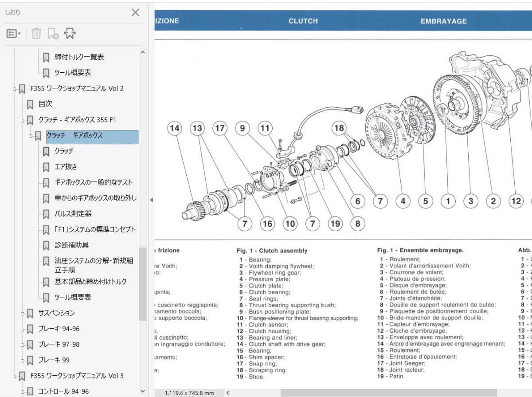This screenshot has height=397, width=532.
Task: Click the bookmarks panel vertical scrollbar thumb
Action: (x=142, y=284)
